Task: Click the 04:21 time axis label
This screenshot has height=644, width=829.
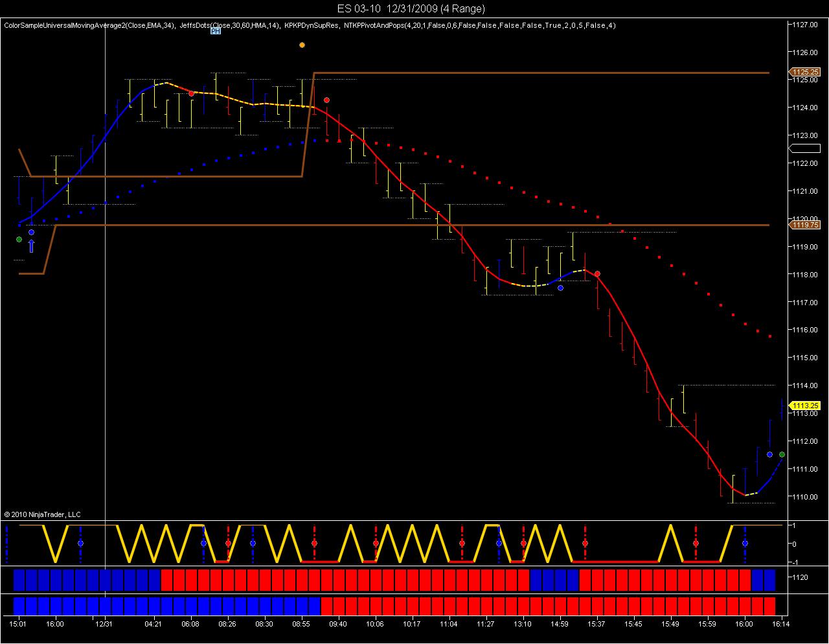Action: tap(153, 624)
